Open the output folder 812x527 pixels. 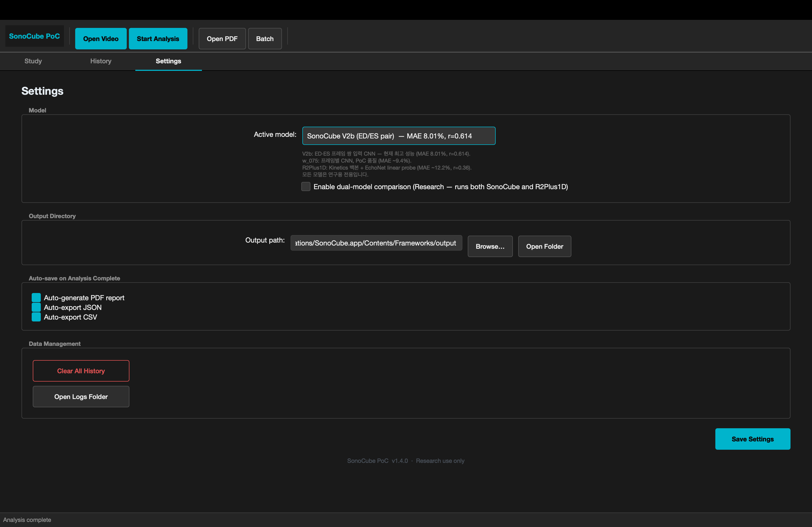(545, 246)
